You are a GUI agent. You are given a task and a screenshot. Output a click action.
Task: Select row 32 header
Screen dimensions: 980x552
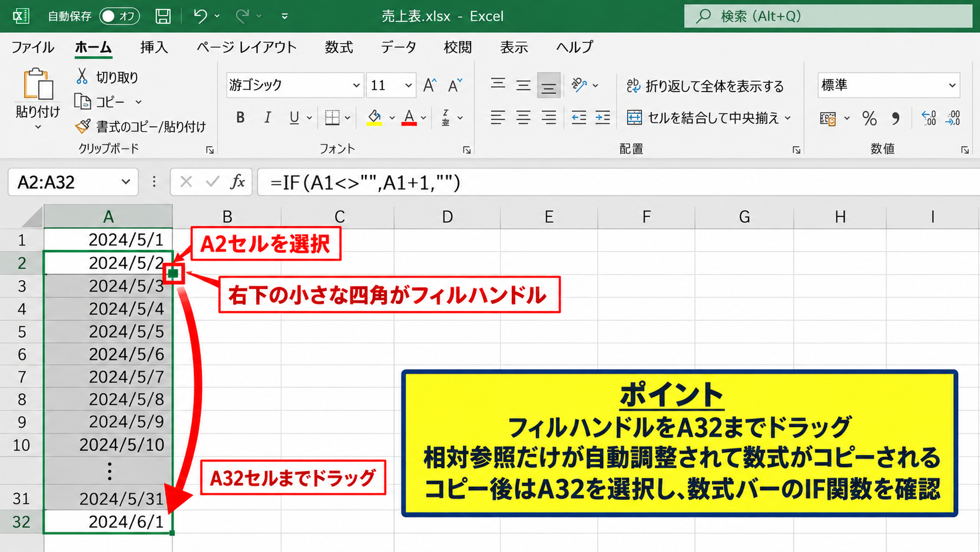(22, 521)
